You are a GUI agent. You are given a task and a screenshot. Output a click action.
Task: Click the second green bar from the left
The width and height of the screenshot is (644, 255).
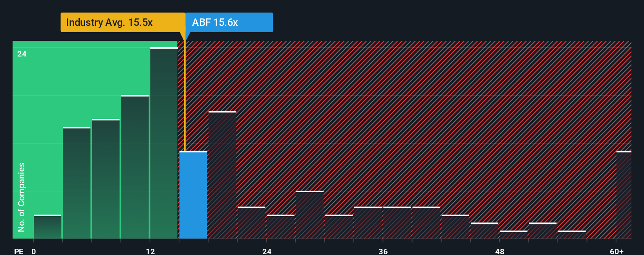point(77,183)
